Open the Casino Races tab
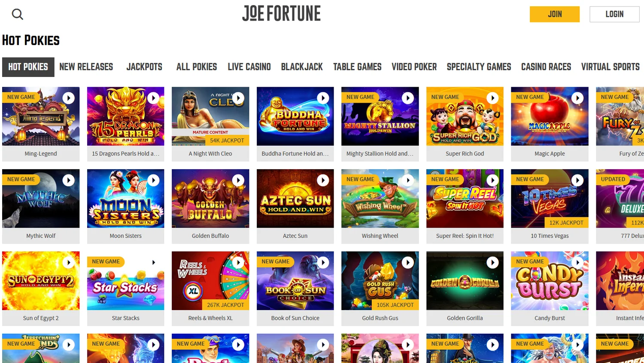644x363 pixels. [546, 67]
